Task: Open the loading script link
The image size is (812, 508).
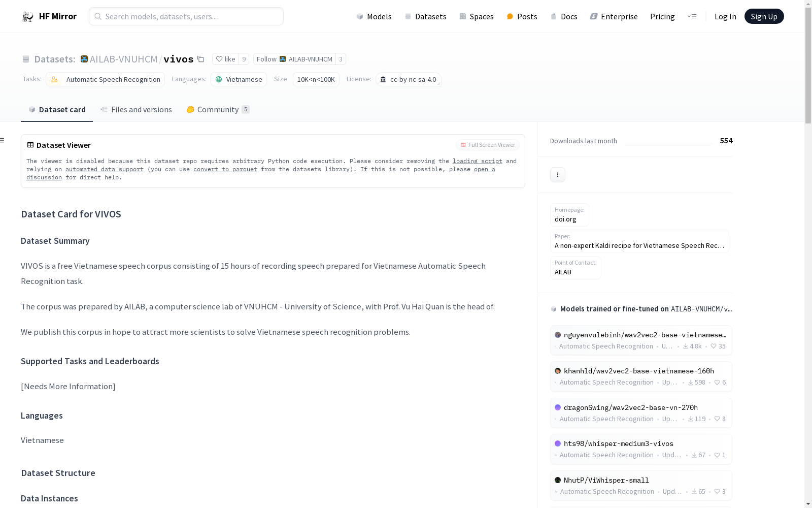Action: coord(478,161)
